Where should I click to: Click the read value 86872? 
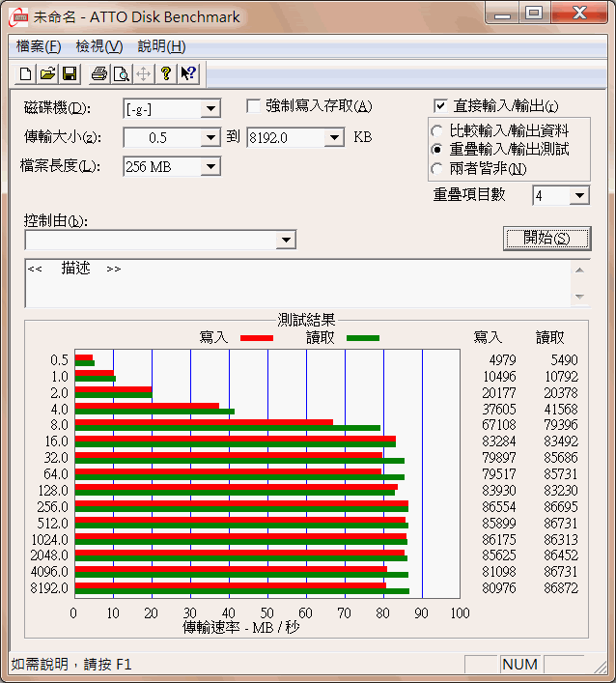point(561,588)
